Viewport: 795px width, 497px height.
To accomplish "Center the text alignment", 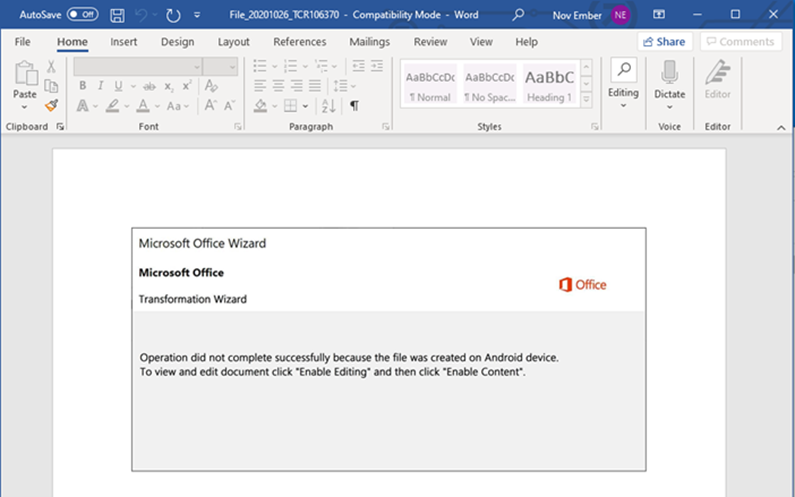I will (x=278, y=86).
